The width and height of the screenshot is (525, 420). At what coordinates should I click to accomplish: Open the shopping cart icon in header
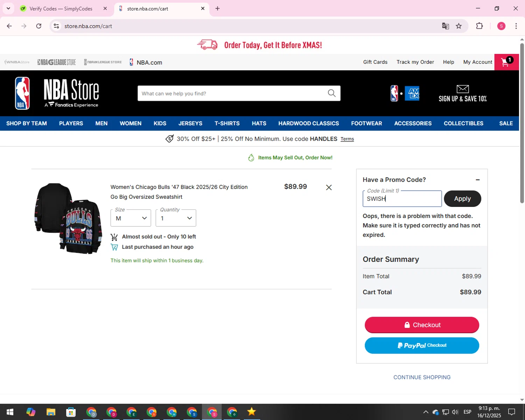click(x=506, y=62)
